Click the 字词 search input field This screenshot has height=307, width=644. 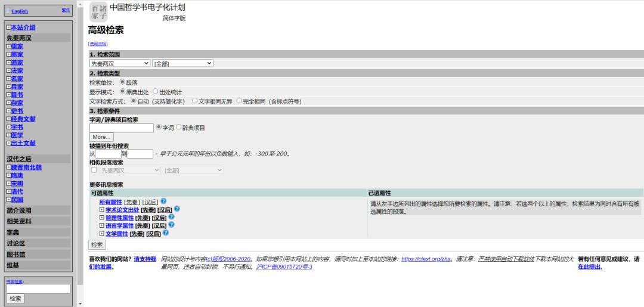[x=121, y=128]
